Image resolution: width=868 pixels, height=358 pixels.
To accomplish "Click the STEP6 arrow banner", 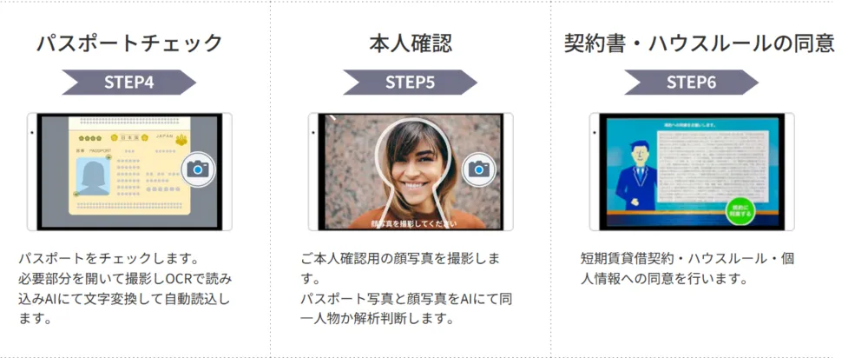I will (x=692, y=83).
